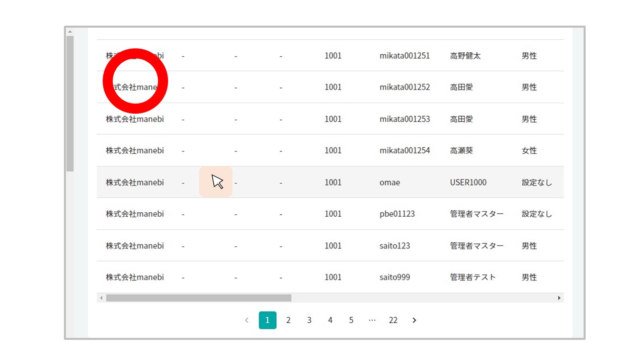Click 高田愛 in mikata001253 row
644x362 pixels.
[x=461, y=119]
